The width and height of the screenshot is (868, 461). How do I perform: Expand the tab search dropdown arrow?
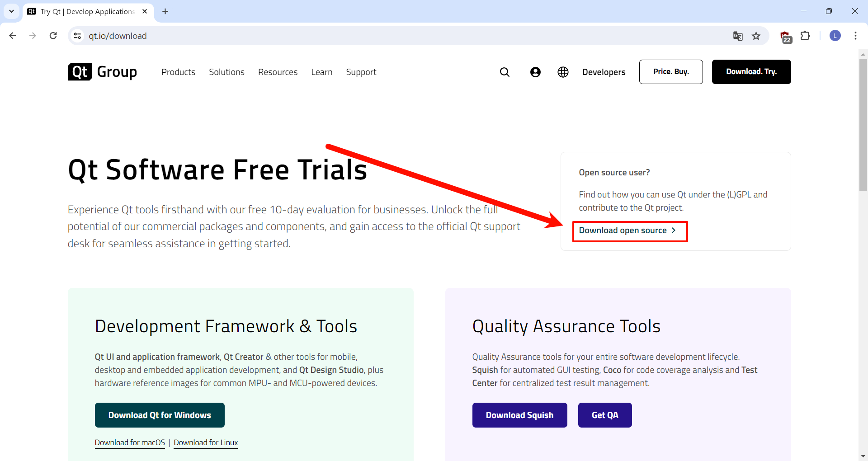pyautogui.click(x=11, y=11)
